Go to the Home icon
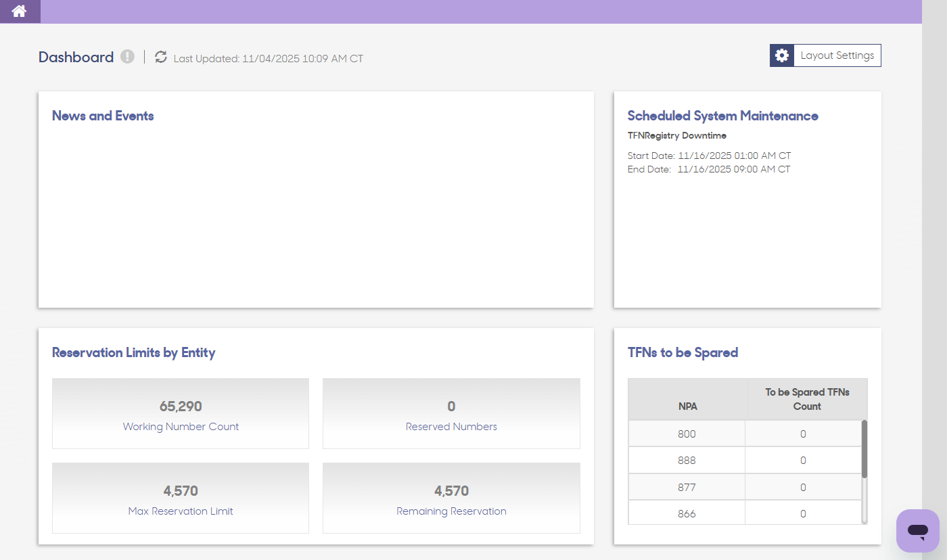 pyautogui.click(x=19, y=11)
